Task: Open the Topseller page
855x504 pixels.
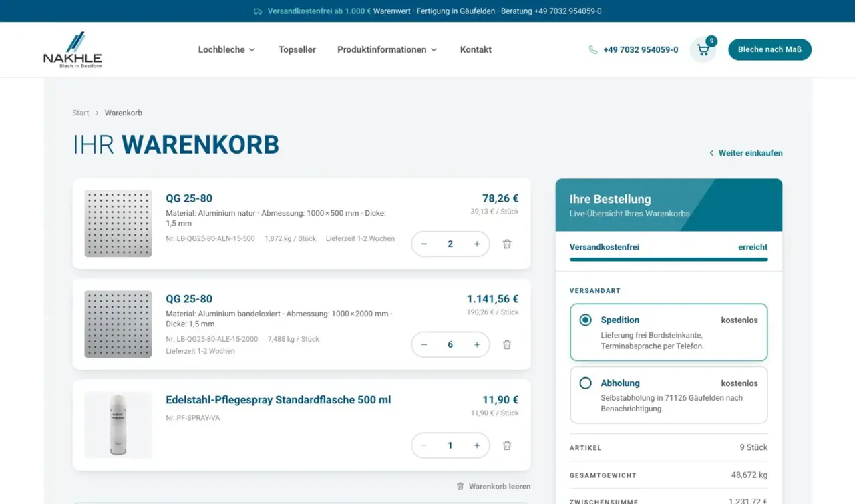Action: coord(297,50)
